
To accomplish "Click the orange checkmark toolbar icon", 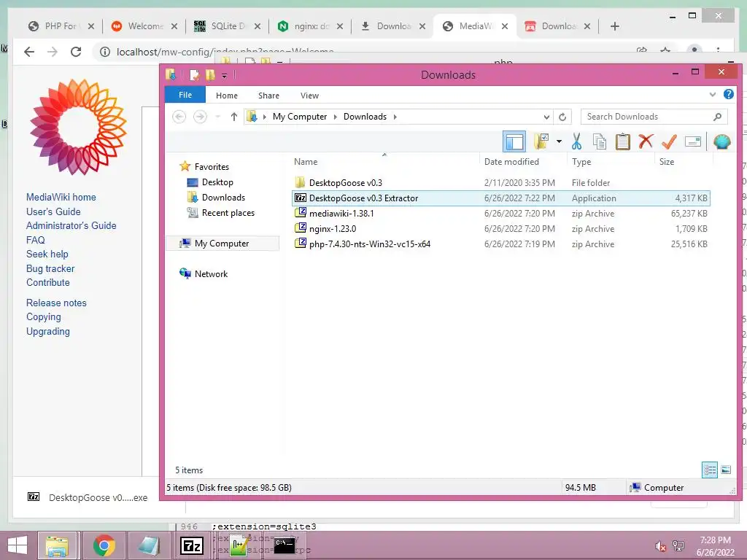I will (x=669, y=141).
